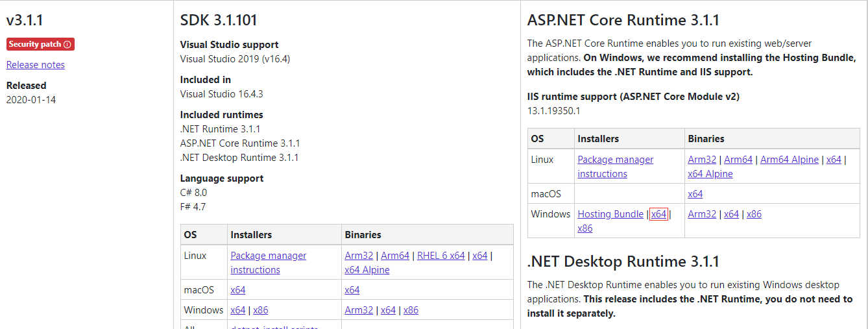Download SDK Linux x64 Alpine binary
868x329 pixels.
367,270
